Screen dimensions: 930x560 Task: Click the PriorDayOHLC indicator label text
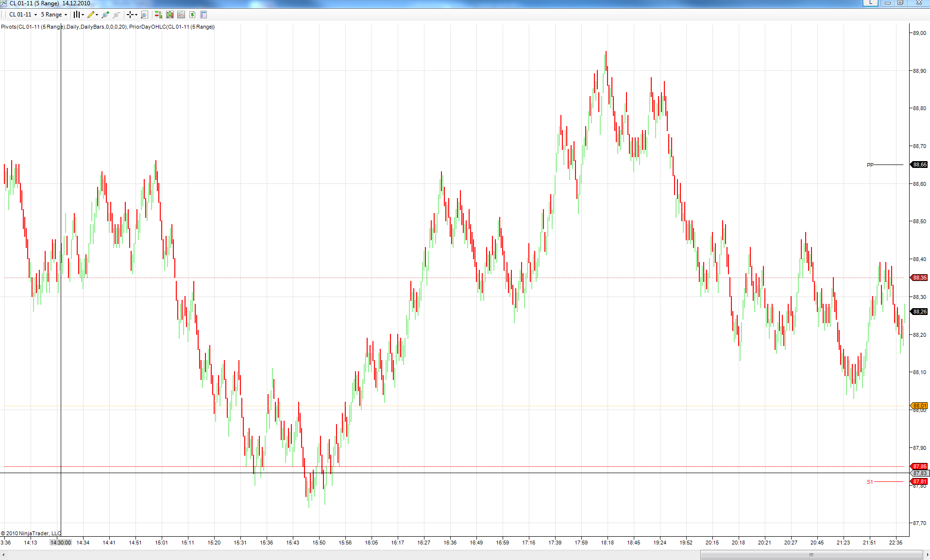point(172,27)
